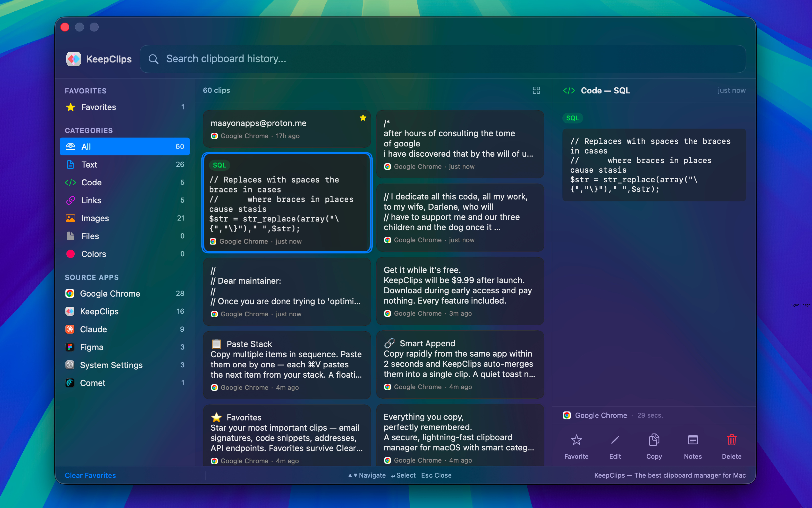Viewport: 812px width, 508px height.
Task: Click the SQL tag in detail panel
Action: (x=572, y=118)
